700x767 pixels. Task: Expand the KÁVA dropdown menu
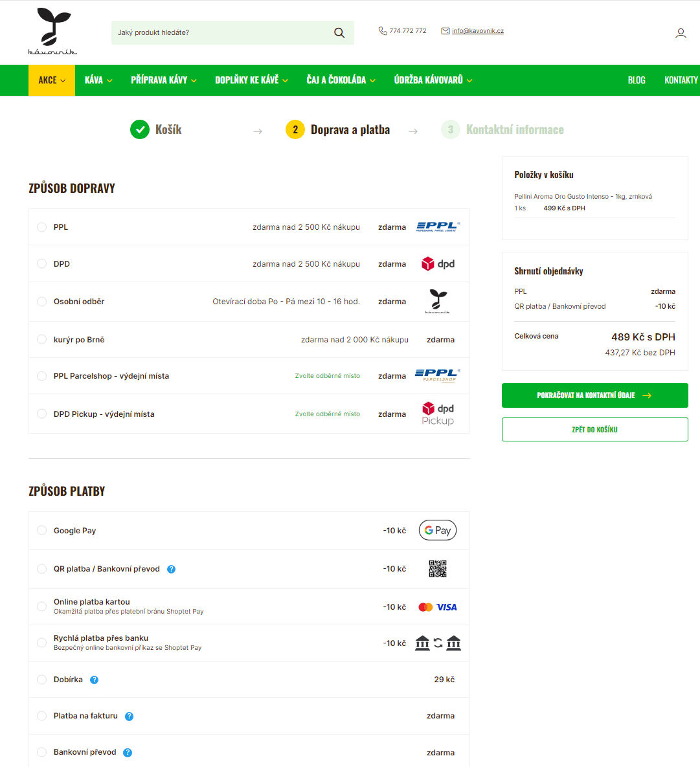pyautogui.click(x=98, y=80)
